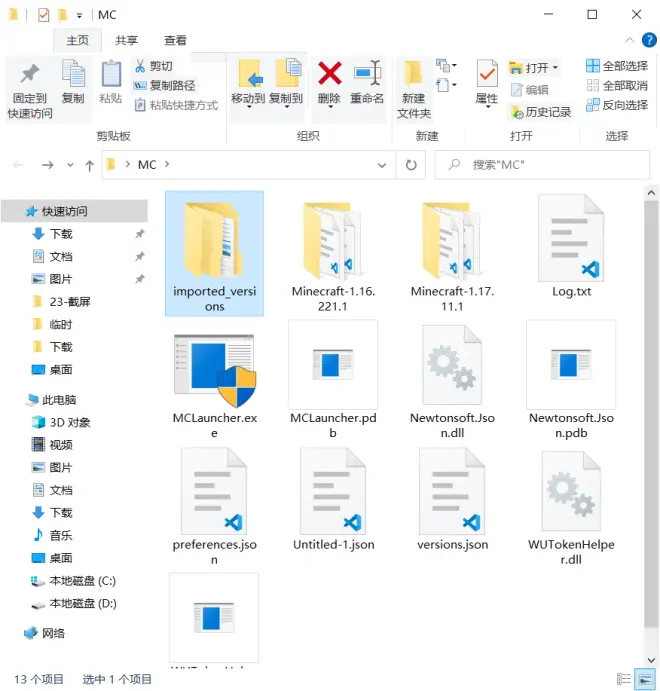Click Select All (全部选择)
The width and height of the screenshot is (660, 691).
point(617,66)
